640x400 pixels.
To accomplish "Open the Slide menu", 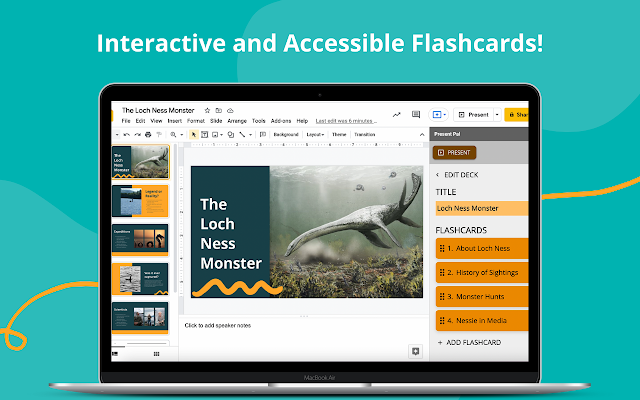I will (216, 121).
